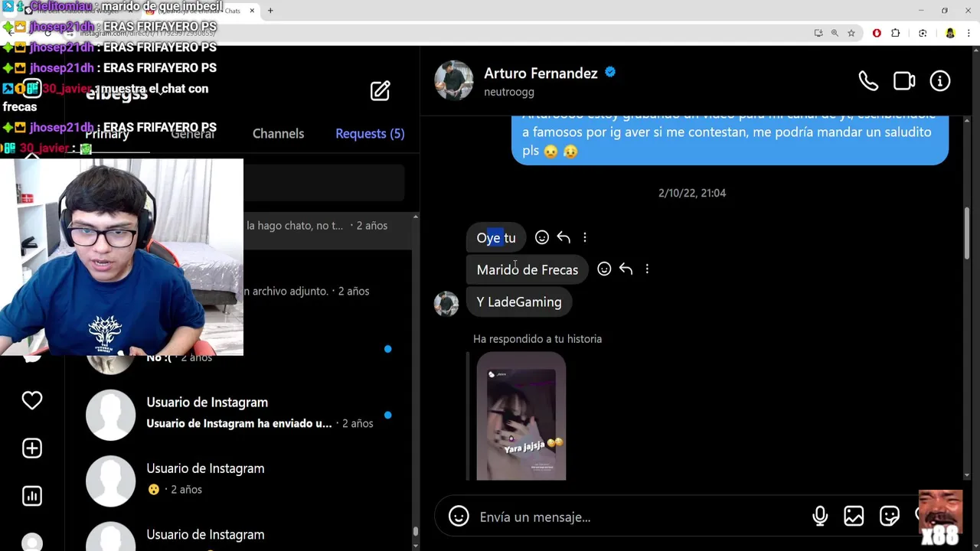Click the "Y LadeGaming" message bubble
This screenshot has width=980, height=551.
tap(519, 302)
